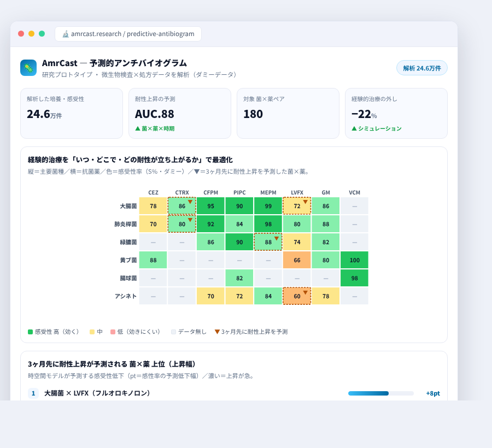Click the 大腸菌 × CTRX cell showing 86
The width and height of the screenshot is (492, 448).
(x=182, y=206)
